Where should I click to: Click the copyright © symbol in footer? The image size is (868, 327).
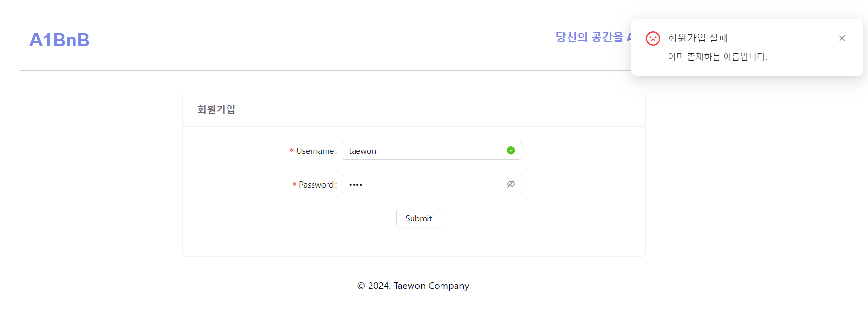[x=361, y=286]
